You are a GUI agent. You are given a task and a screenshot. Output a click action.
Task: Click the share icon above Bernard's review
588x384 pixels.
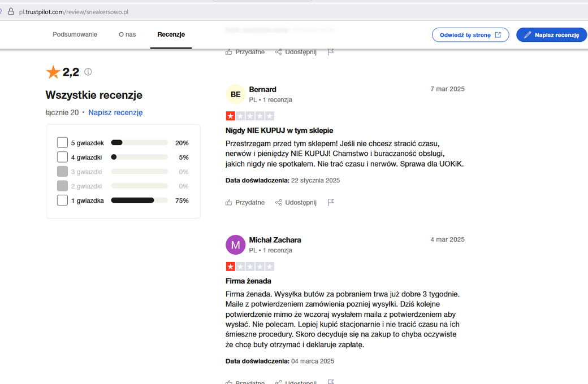pyautogui.click(x=278, y=52)
